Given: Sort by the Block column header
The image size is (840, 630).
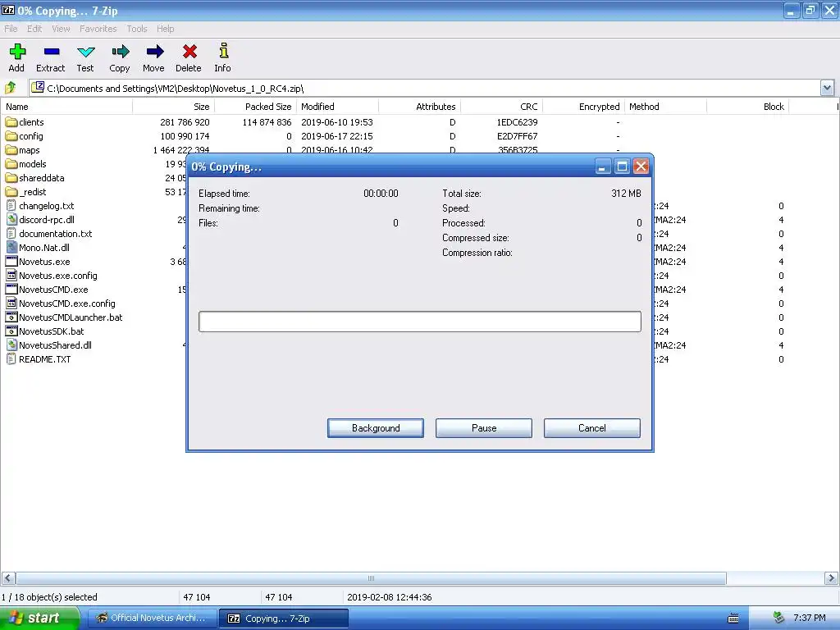Looking at the screenshot, I should click(747, 107).
